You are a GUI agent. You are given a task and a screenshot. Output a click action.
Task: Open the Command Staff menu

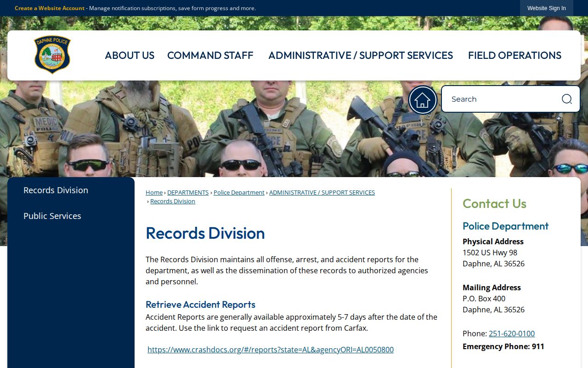coord(210,55)
